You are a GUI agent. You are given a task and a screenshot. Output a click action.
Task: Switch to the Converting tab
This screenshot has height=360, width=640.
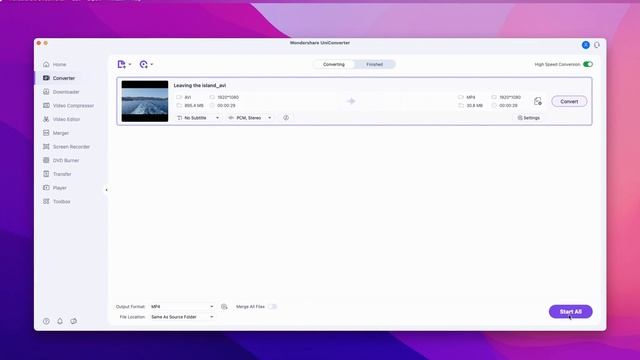(334, 64)
